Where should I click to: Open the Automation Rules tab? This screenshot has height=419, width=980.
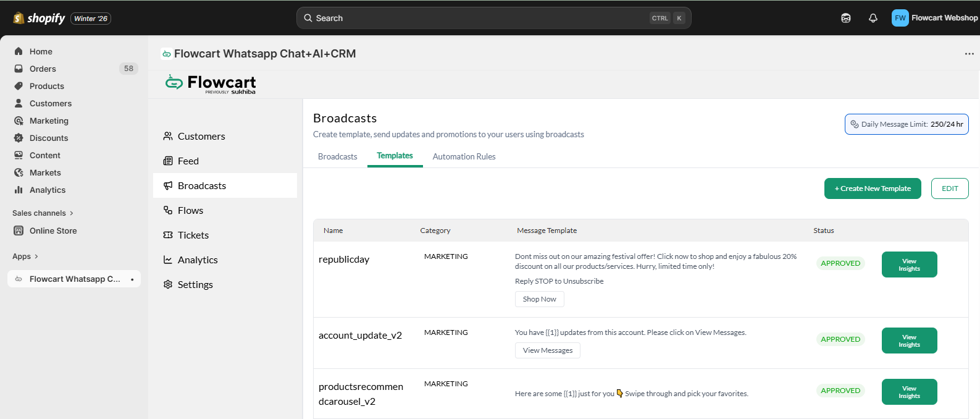coord(464,156)
